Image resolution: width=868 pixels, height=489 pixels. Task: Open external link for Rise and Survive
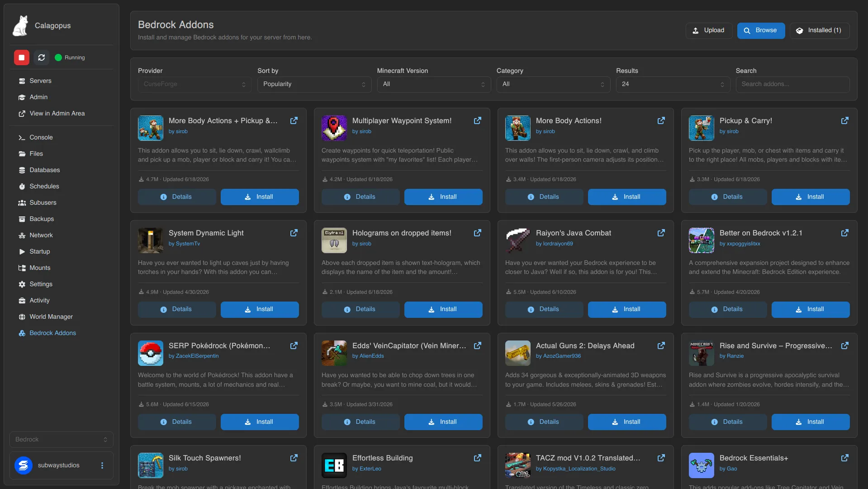845,345
